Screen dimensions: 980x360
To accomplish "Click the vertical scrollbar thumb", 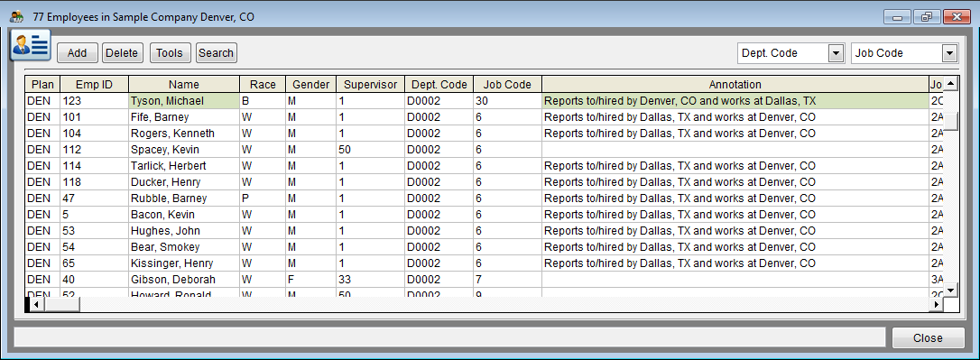I will [950, 121].
